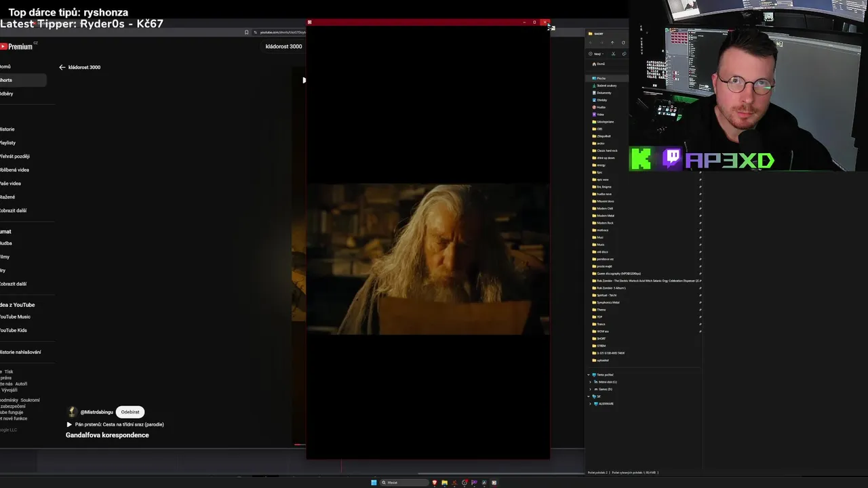Open Pán prstenů: Cesta na třídní sraz playlist link
This screenshot has height=488, width=868.
[x=119, y=424]
